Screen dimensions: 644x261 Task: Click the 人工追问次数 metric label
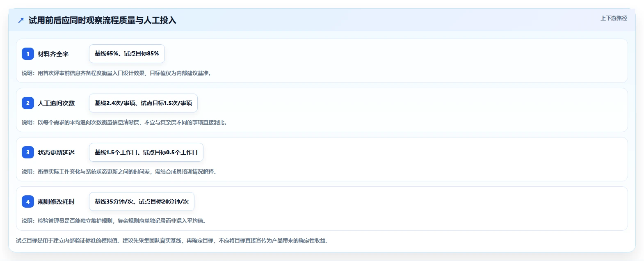point(56,103)
